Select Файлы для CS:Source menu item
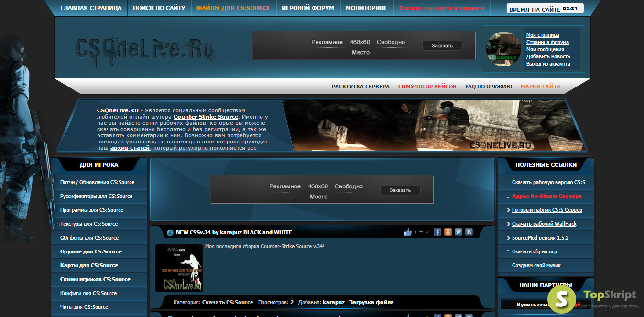Screen dimensions: 644x317 233,8
